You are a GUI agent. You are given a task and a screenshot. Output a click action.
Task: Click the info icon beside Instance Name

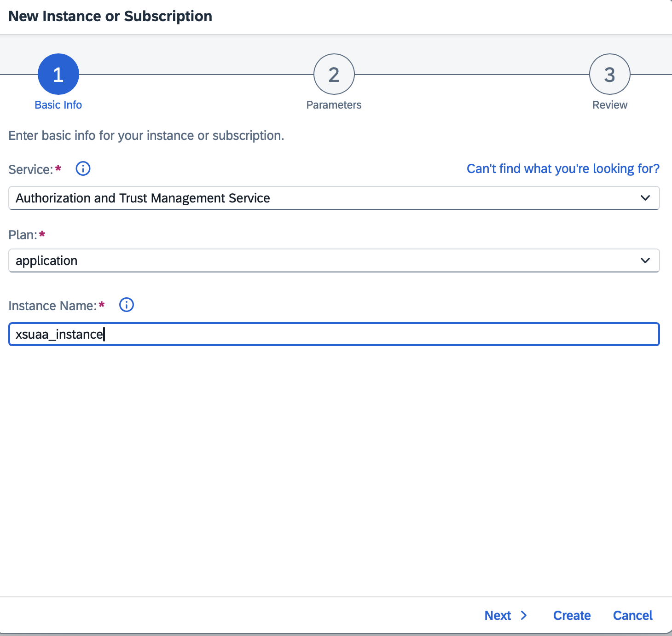[127, 305]
